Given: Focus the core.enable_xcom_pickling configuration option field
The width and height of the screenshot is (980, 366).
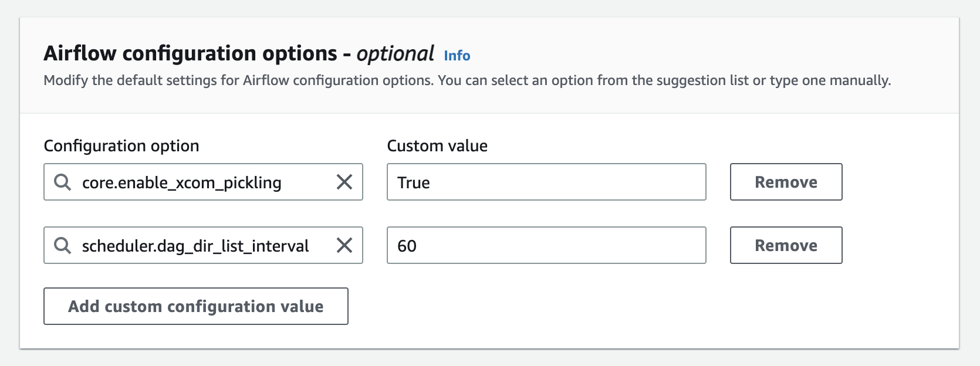Looking at the screenshot, I should (x=200, y=182).
